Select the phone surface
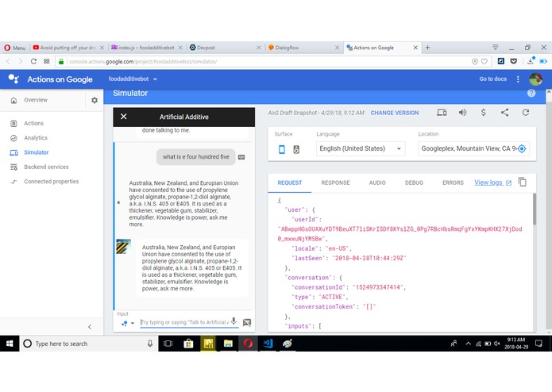 tap(282, 149)
